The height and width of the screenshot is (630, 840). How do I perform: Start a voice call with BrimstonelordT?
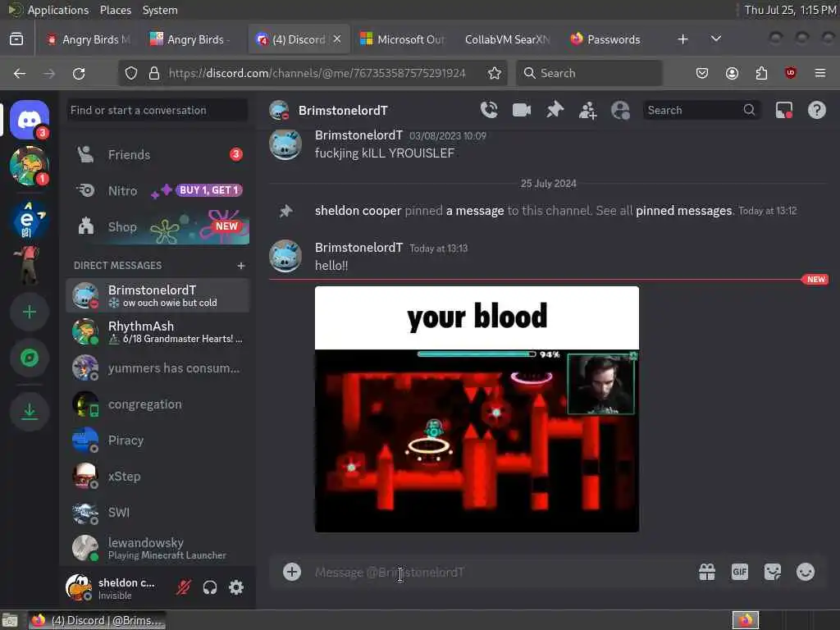pyautogui.click(x=489, y=110)
